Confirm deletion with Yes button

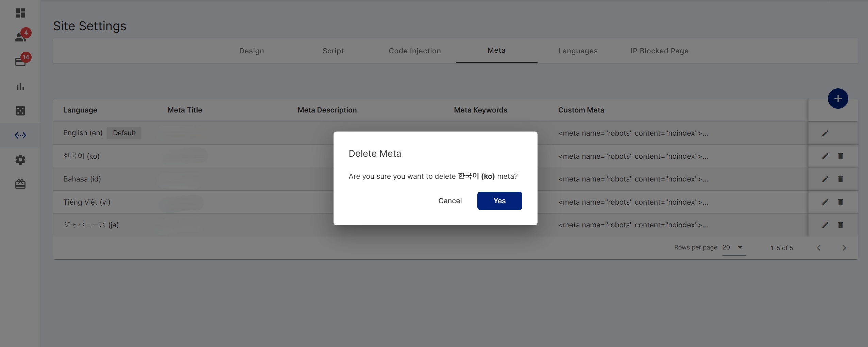(499, 201)
